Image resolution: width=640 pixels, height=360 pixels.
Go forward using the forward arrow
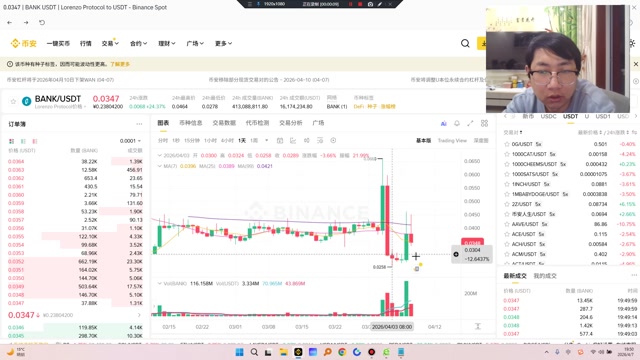click(x=26, y=23)
